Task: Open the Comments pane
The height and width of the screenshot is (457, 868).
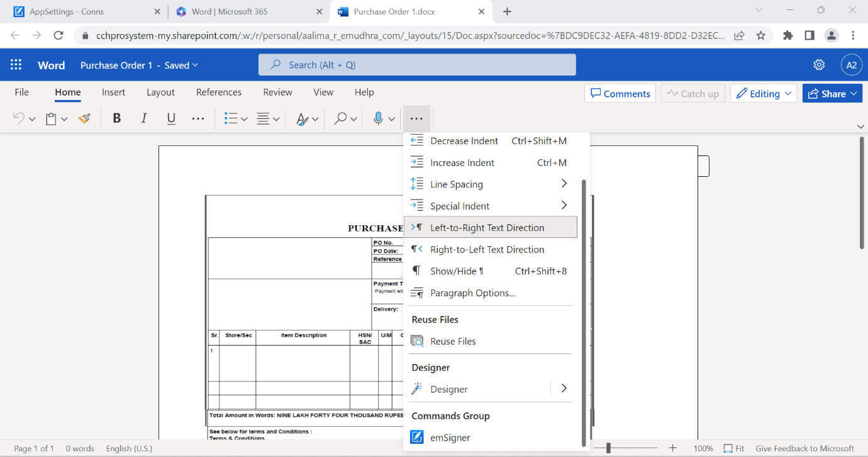Action: coord(620,93)
